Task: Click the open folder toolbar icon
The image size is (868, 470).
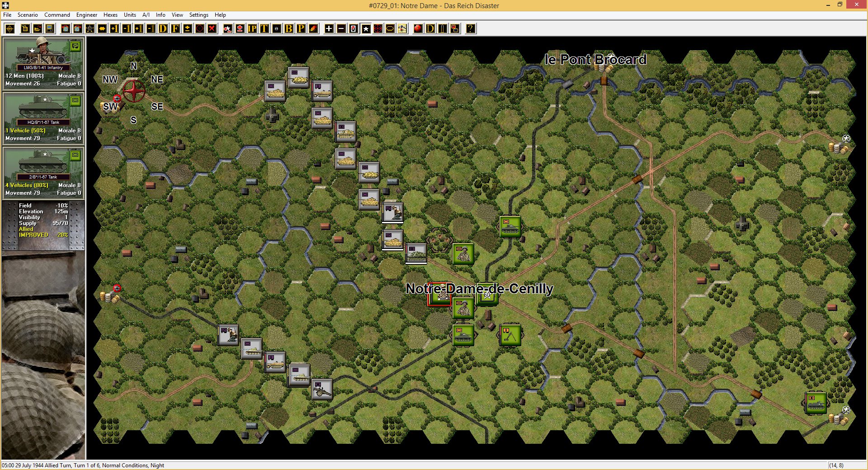Action: tap(38, 28)
